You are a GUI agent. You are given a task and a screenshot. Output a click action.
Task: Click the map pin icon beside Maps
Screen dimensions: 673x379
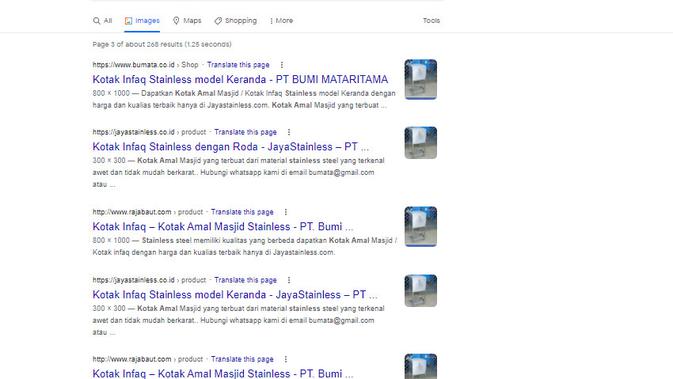pyautogui.click(x=176, y=21)
